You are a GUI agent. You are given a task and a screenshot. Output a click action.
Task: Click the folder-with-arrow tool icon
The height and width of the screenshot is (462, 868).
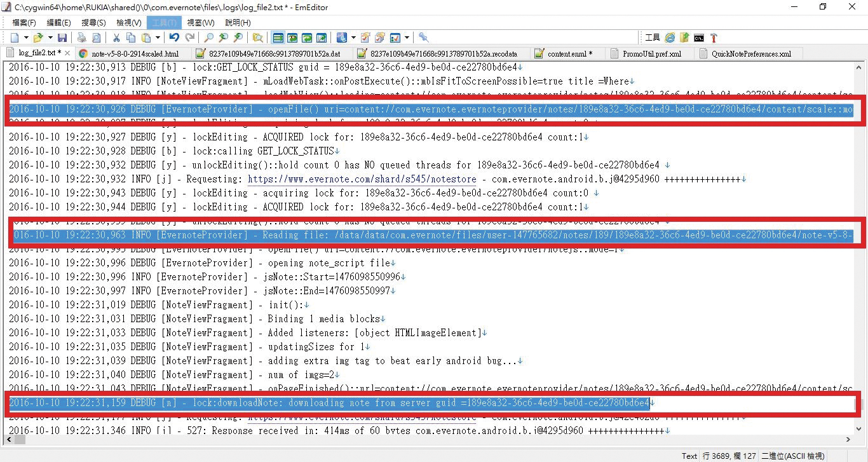click(x=684, y=37)
